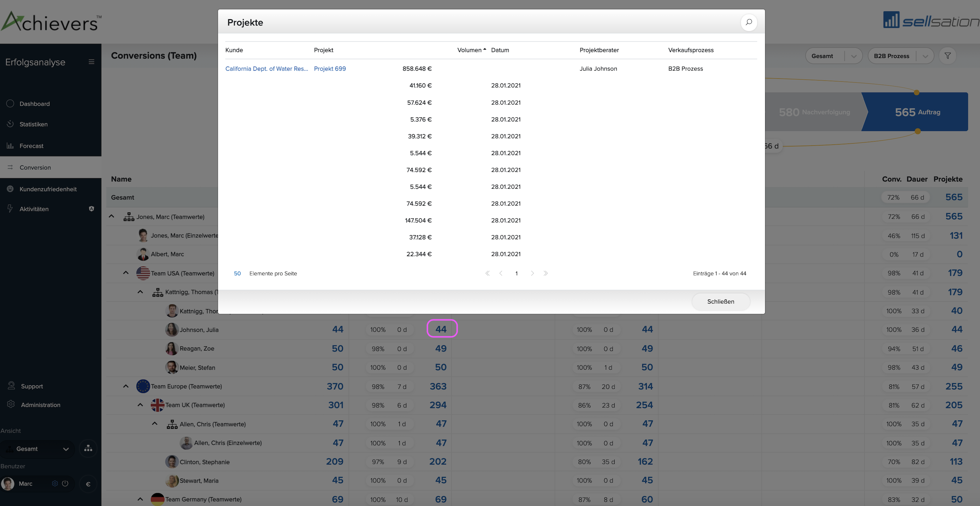Click the Achievers logo
The height and width of the screenshot is (506, 980).
pyautogui.click(x=51, y=21)
